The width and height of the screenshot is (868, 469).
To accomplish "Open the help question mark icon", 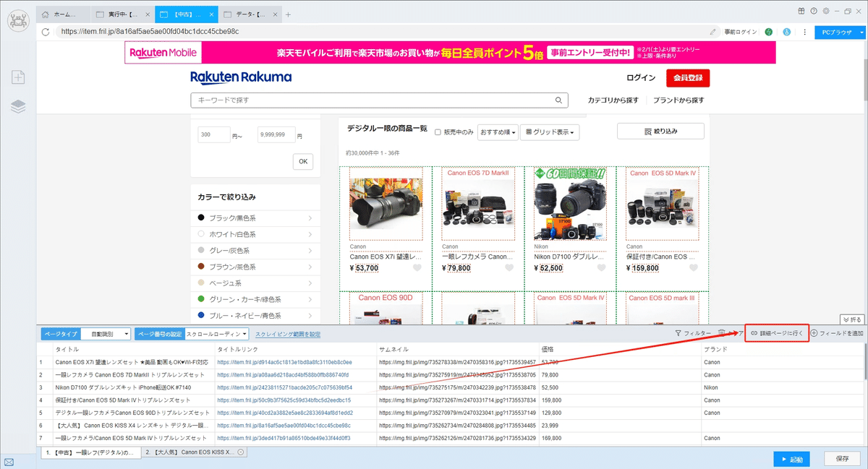I will point(814,11).
